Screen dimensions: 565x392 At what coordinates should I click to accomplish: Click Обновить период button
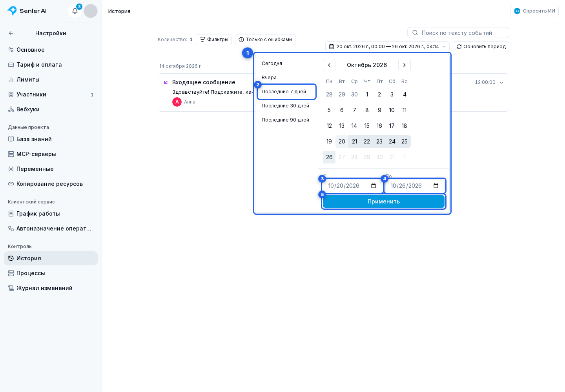(481, 47)
